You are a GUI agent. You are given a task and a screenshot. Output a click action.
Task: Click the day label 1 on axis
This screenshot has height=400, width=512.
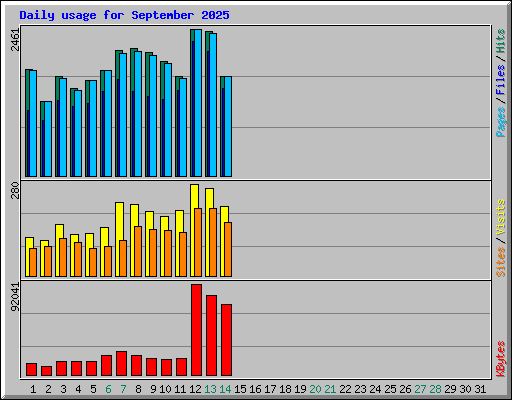(x=33, y=389)
